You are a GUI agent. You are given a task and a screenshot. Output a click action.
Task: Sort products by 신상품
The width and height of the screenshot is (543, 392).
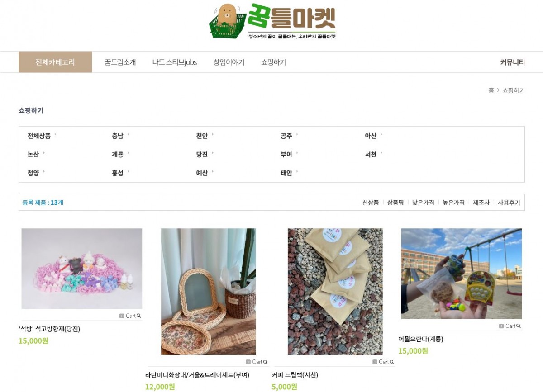371,203
